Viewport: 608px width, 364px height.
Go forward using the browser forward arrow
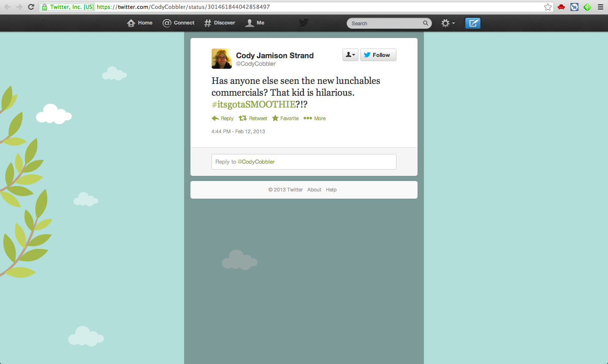tap(19, 7)
